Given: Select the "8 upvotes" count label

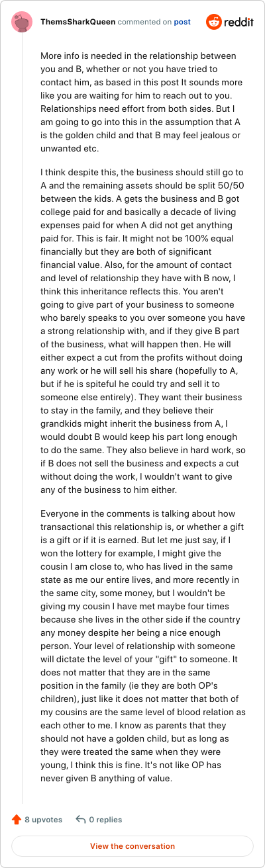Looking at the screenshot, I should tap(44, 819).
